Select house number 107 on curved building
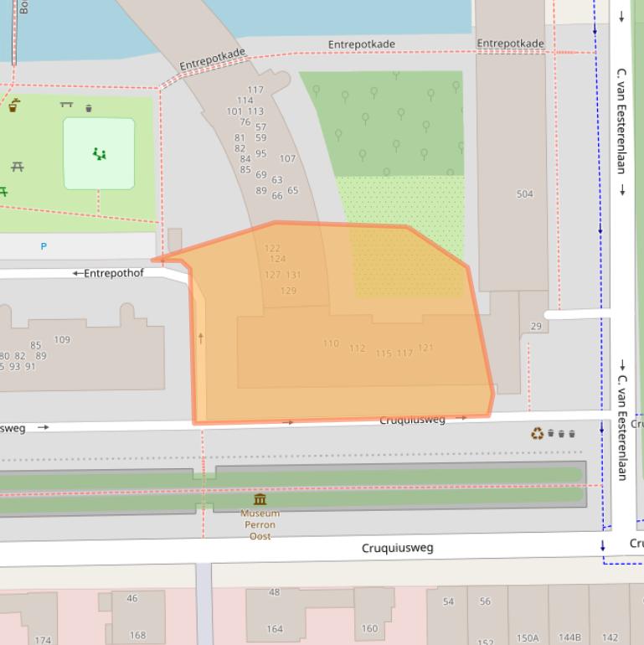 287,158
